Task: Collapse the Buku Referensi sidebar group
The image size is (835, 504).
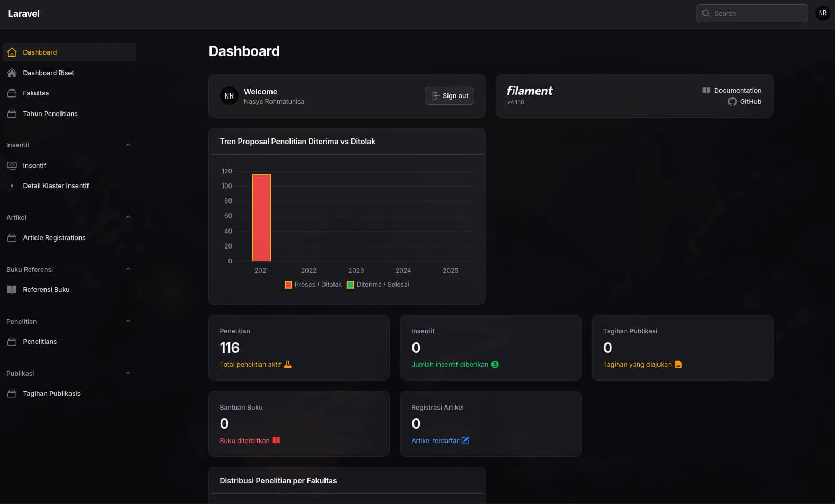Action: point(128,269)
